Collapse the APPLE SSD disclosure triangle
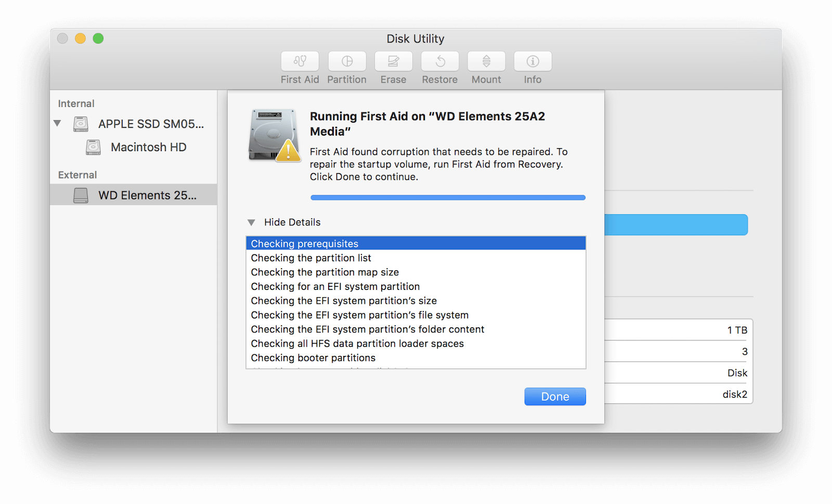Viewport: 832px width, 504px height. (x=57, y=123)
